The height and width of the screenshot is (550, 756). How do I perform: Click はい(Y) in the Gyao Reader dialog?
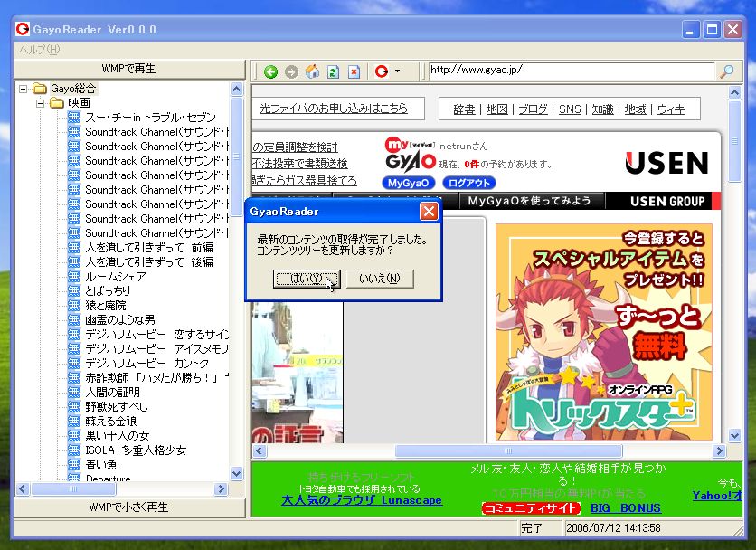[x=307, y=279]
